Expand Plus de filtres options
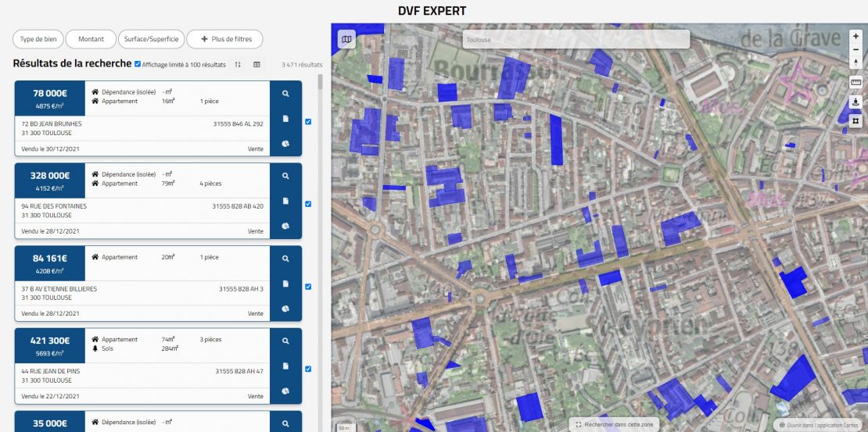Image resolution: width=868 pixels, height=432 pixels. coord(224,39)
